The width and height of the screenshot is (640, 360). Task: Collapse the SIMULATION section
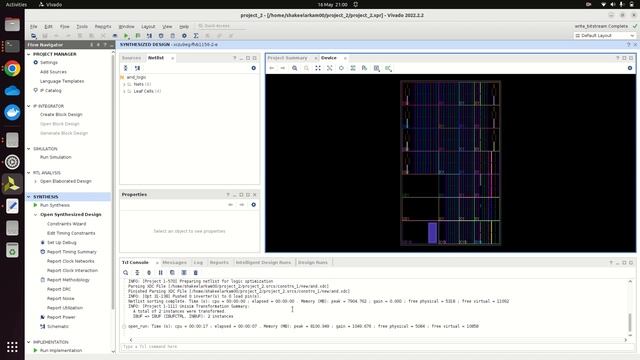(x=29, y=149)
